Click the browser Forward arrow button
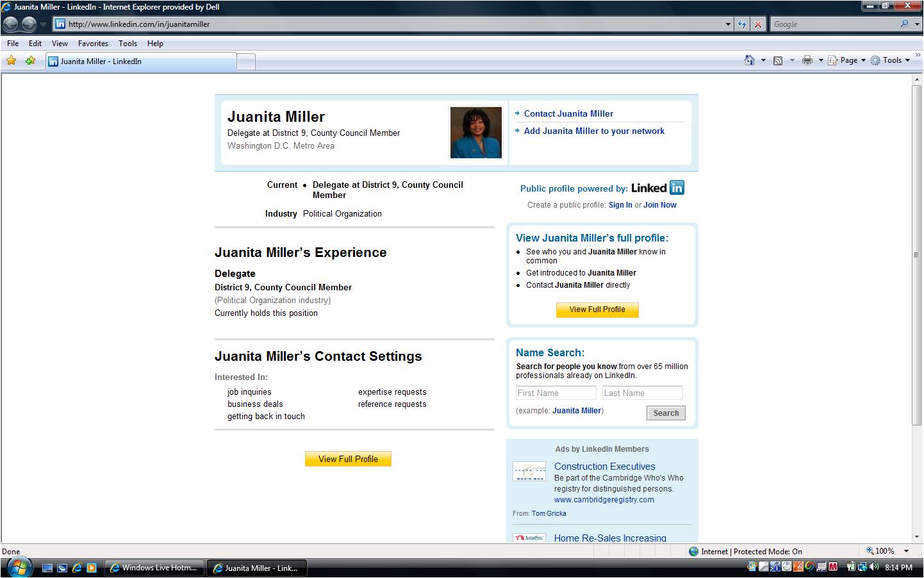The width and height of the screenshot is (924, 578). pos(29,24)
